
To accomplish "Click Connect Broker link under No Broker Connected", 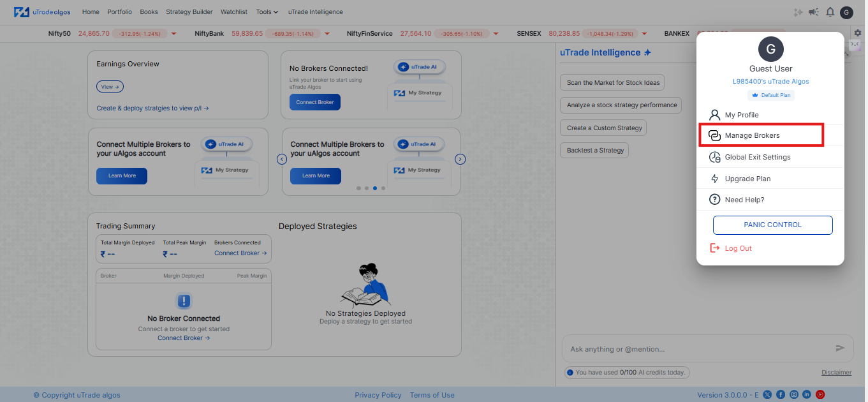I will (184, 338).
